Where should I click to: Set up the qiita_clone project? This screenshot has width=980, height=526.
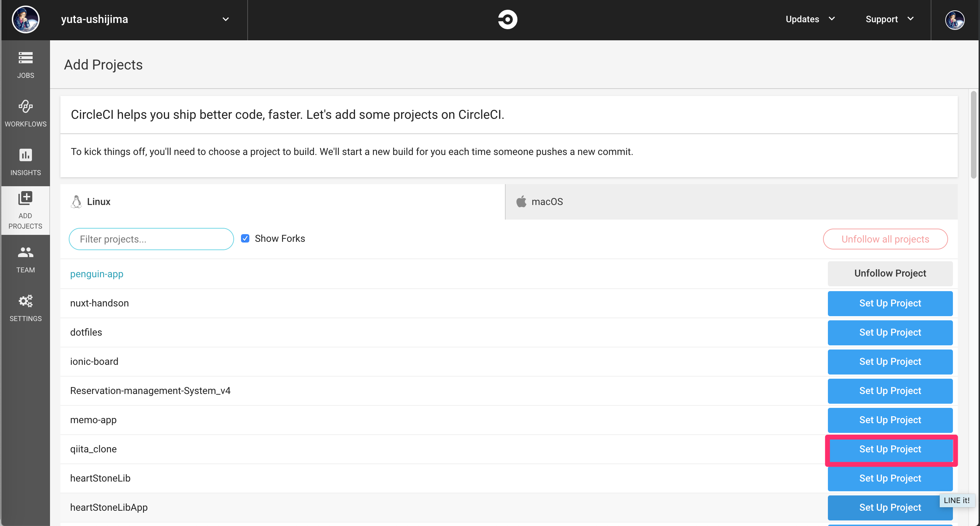coord(890,449)
